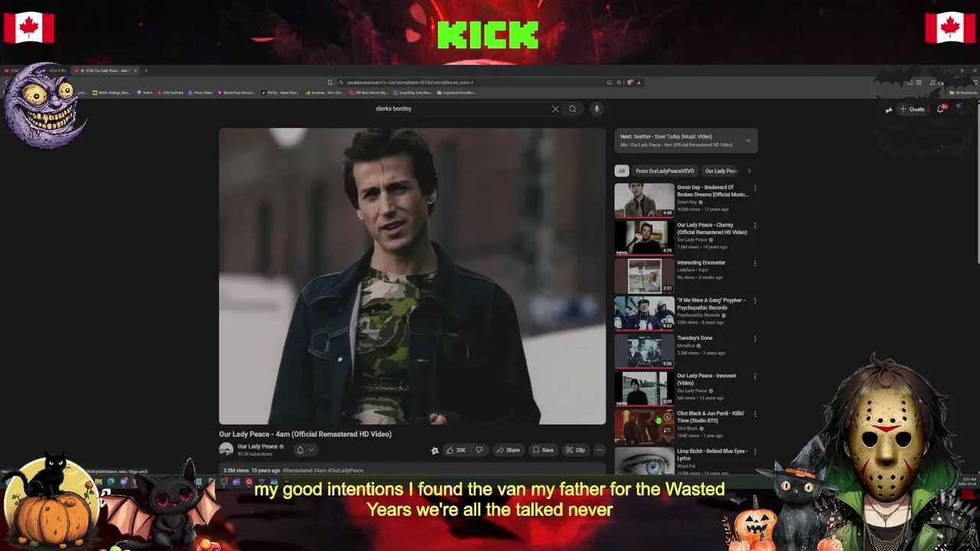The height and width of the screenshot is (551, 980).
Task: Open the TikTok bookmark
Action: [x=281, y=93]
